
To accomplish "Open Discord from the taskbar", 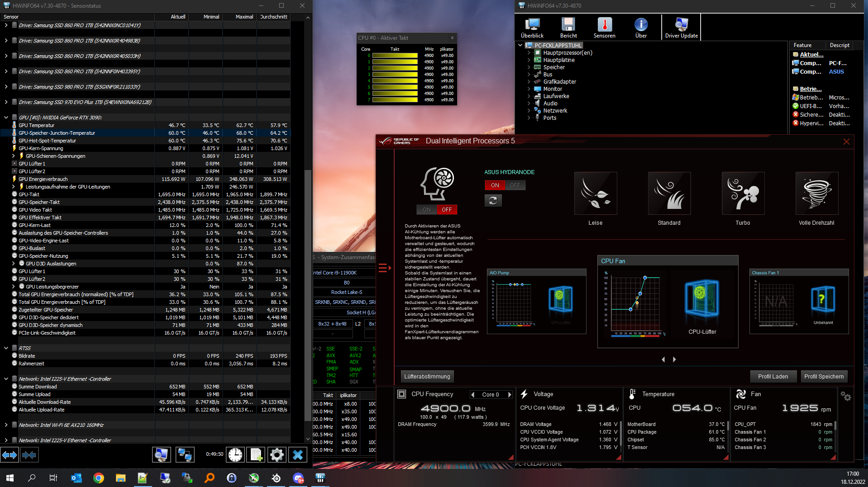I will 298,478.
